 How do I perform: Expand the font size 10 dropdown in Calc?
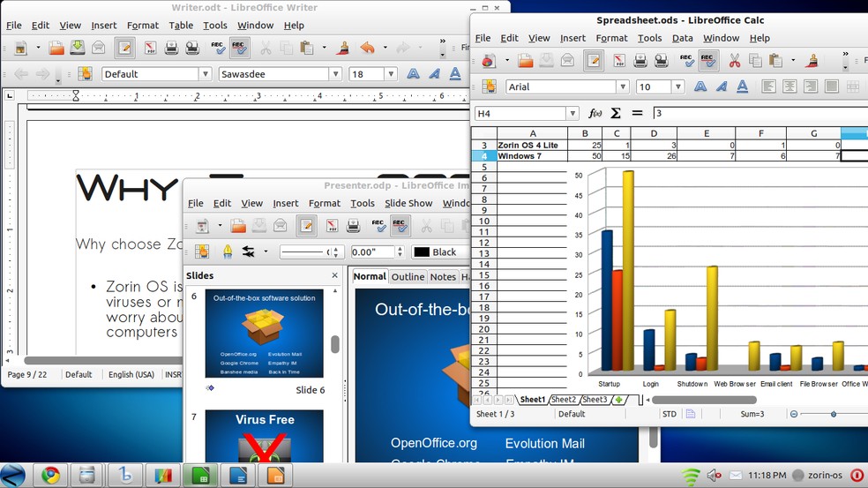[677, 86]
